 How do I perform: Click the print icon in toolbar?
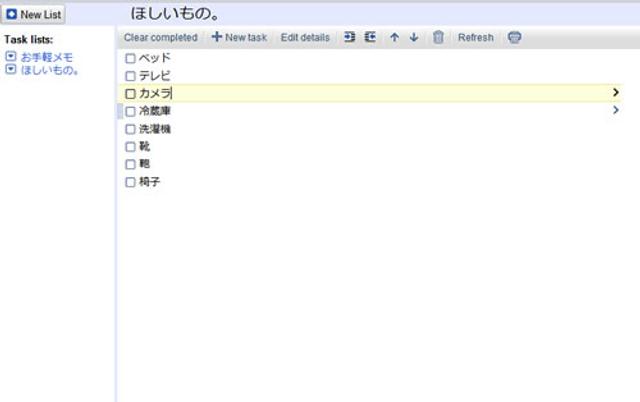514,37
